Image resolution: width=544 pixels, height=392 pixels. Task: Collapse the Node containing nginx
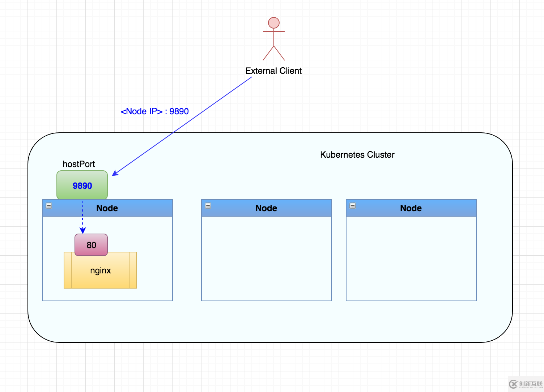49,206
